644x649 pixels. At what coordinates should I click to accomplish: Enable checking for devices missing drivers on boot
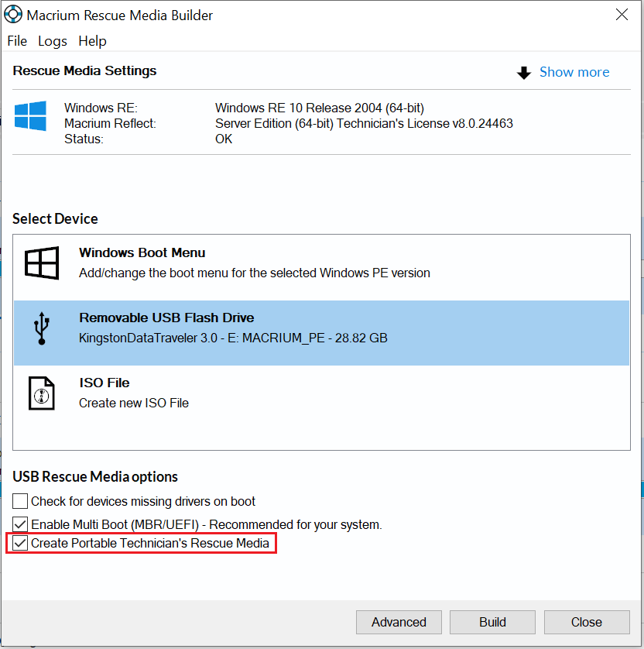point(19,501)
